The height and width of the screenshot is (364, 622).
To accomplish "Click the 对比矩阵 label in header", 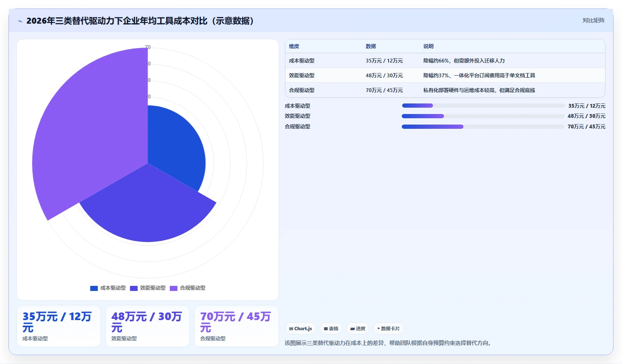I will 594,20.
